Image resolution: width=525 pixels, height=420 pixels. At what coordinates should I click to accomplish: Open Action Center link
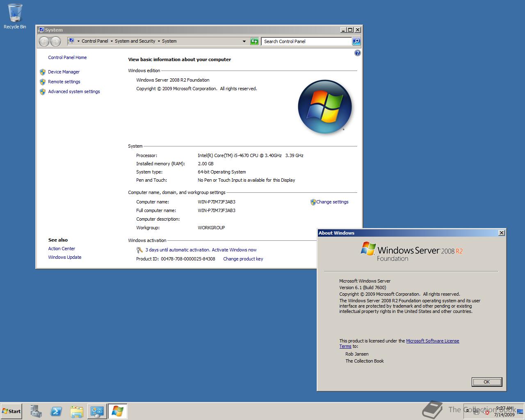[62, 249]
